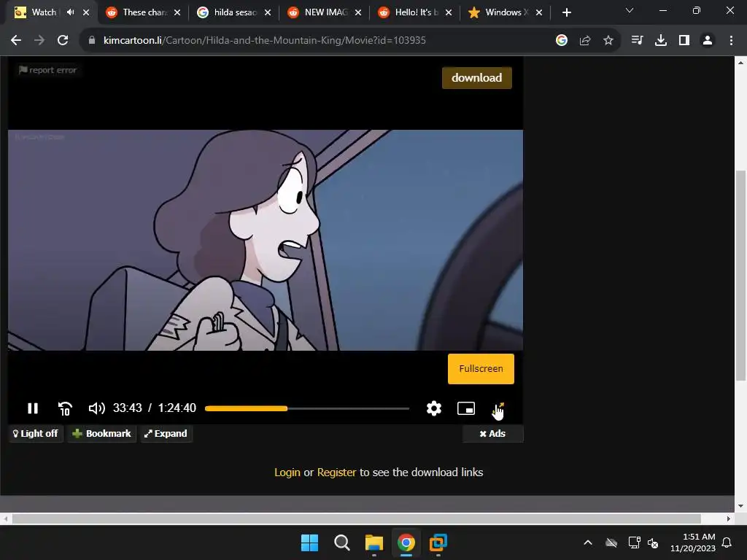Open the muted volume tray icon

point(653,542)
